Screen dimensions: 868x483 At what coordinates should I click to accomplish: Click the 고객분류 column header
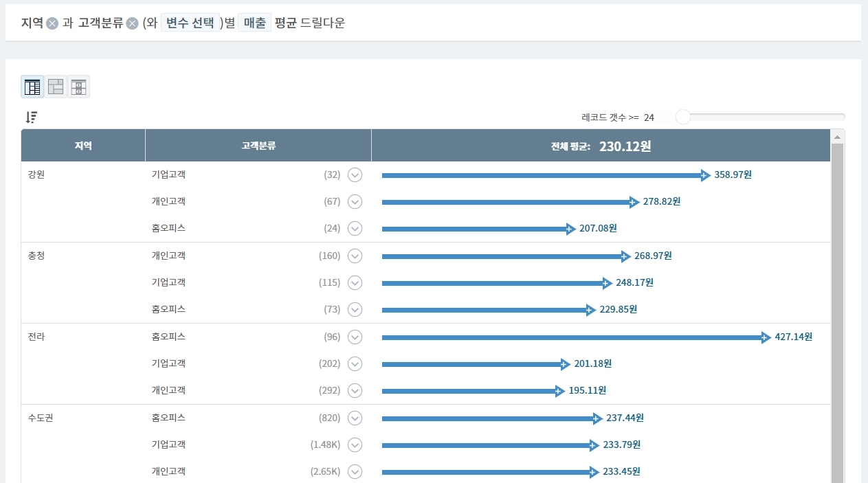pyautogui.click(x=258, y=146)
